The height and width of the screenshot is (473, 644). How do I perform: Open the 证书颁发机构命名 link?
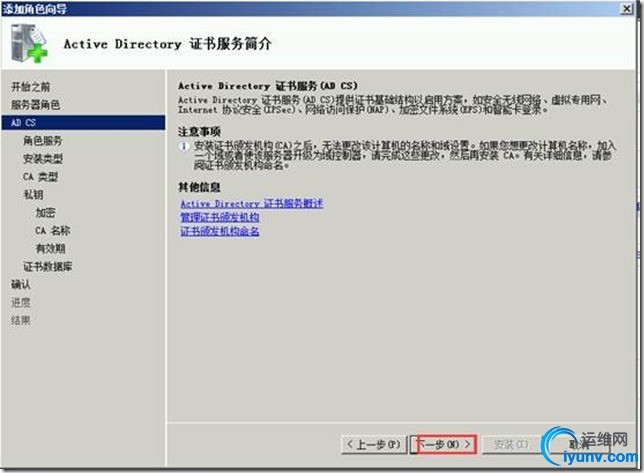pyautogui.click(x=220, y=231)
